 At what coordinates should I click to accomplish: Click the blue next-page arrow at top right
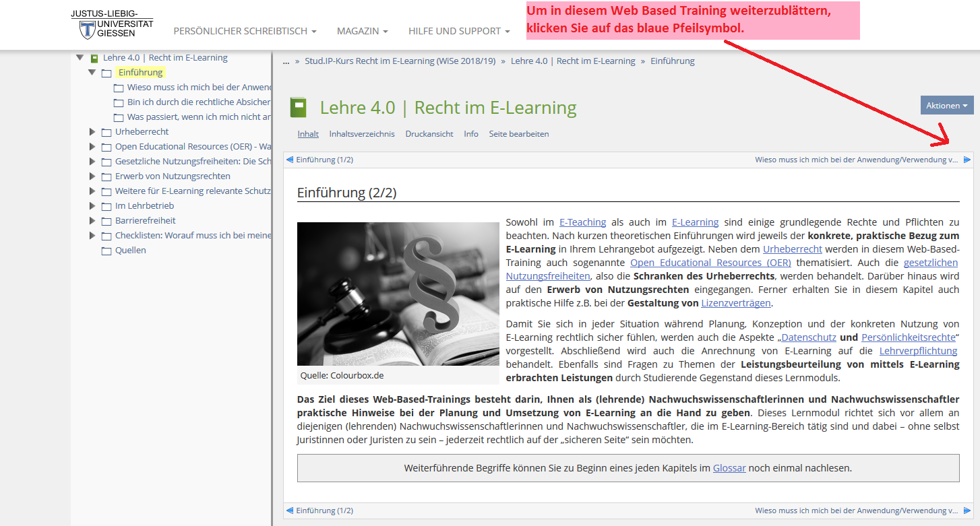[x=967, y=160]
